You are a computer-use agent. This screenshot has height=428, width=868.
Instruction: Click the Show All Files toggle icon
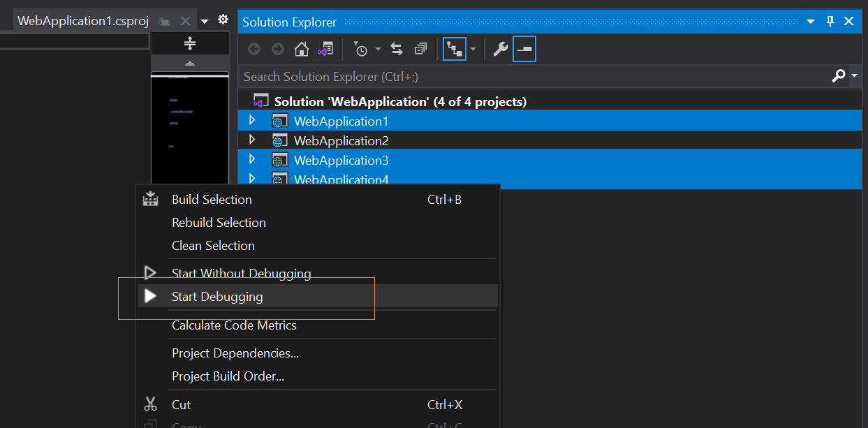pos(454,49)
